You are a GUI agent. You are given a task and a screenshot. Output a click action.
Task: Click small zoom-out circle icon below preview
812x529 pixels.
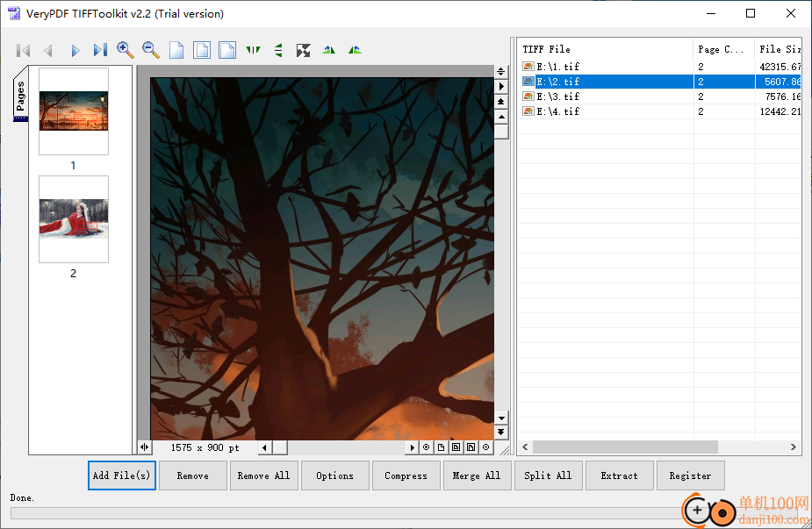click(485, 447)
